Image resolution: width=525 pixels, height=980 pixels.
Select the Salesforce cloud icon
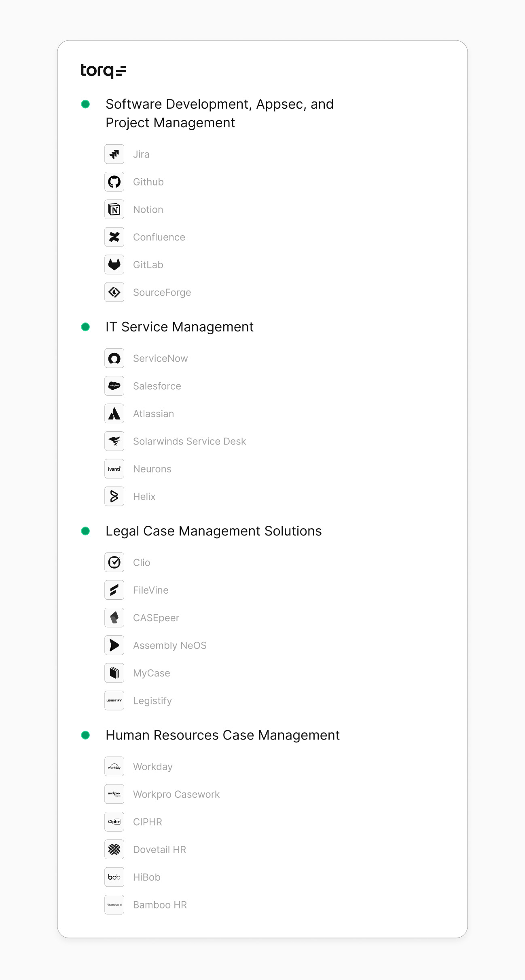(114, 386)
